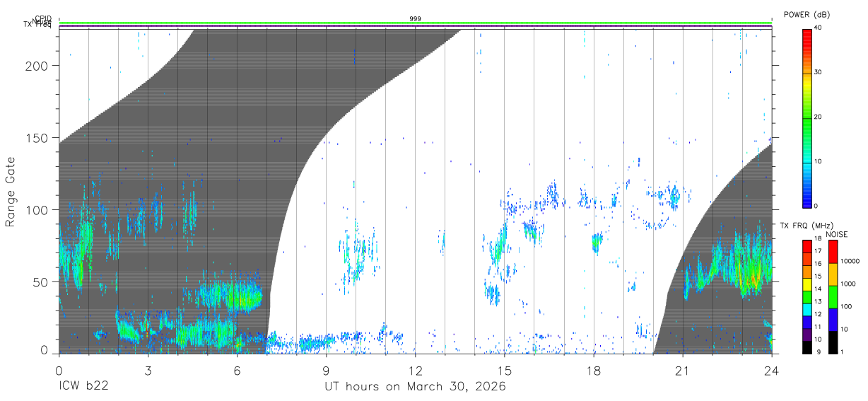Click the 40 label on the power scale
The image size is (868, 401).
[x=817, y=28]
